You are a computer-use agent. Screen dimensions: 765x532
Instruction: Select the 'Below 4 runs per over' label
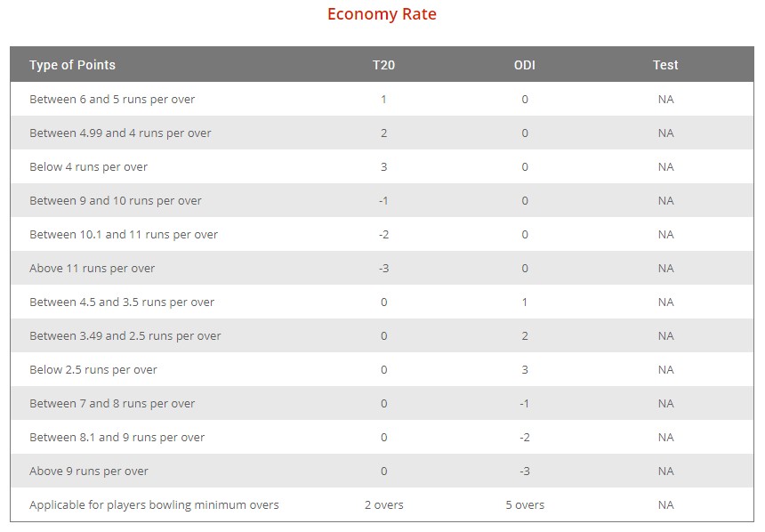[x=89, y=167]
